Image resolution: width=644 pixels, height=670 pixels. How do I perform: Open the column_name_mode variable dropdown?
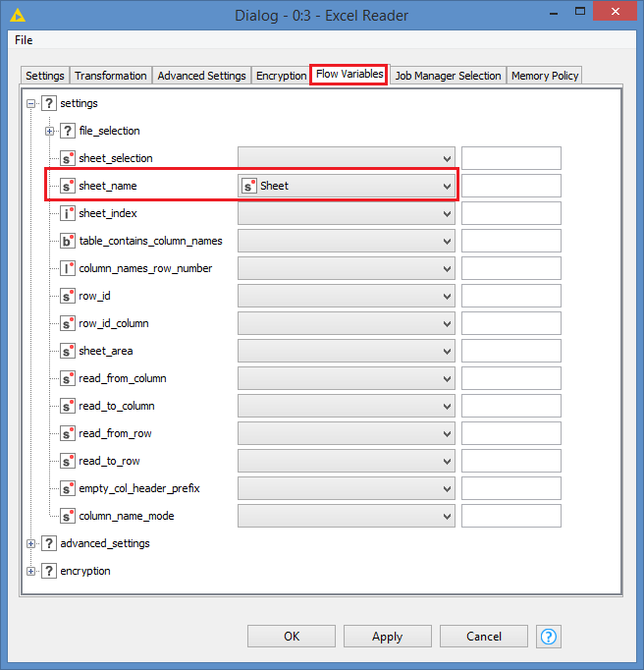[347, 516]
